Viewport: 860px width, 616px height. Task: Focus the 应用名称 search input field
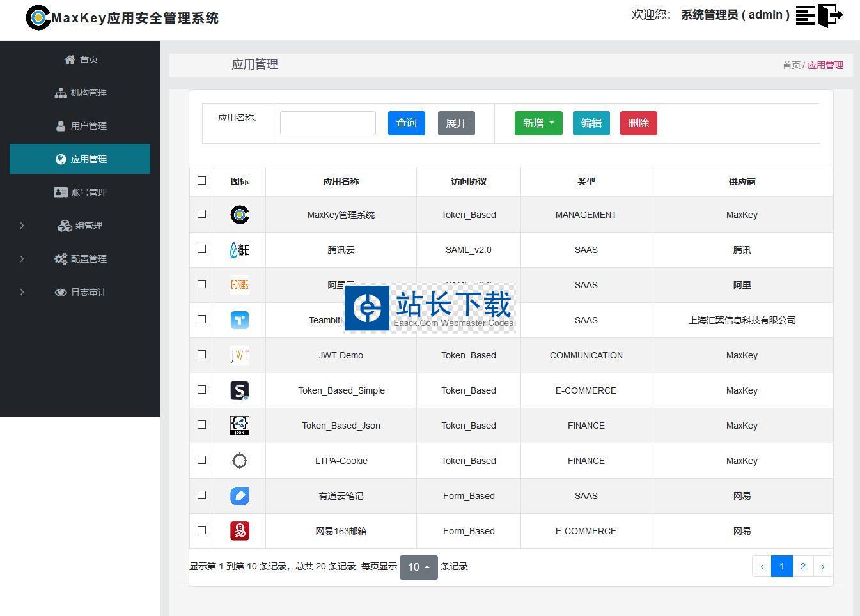point(327,123)
